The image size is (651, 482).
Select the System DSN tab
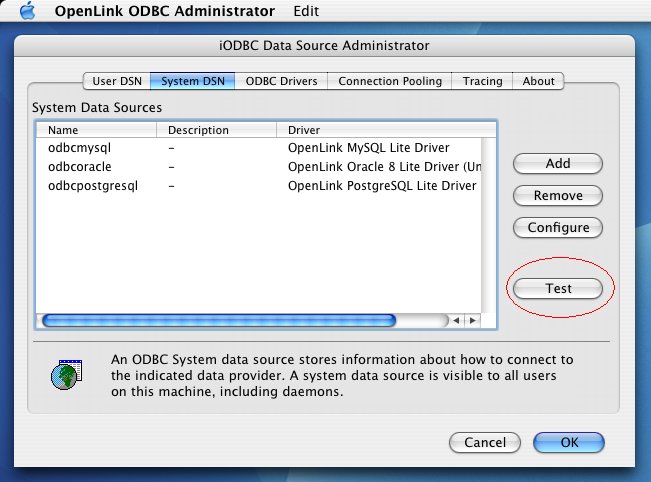tap(193, 81)
